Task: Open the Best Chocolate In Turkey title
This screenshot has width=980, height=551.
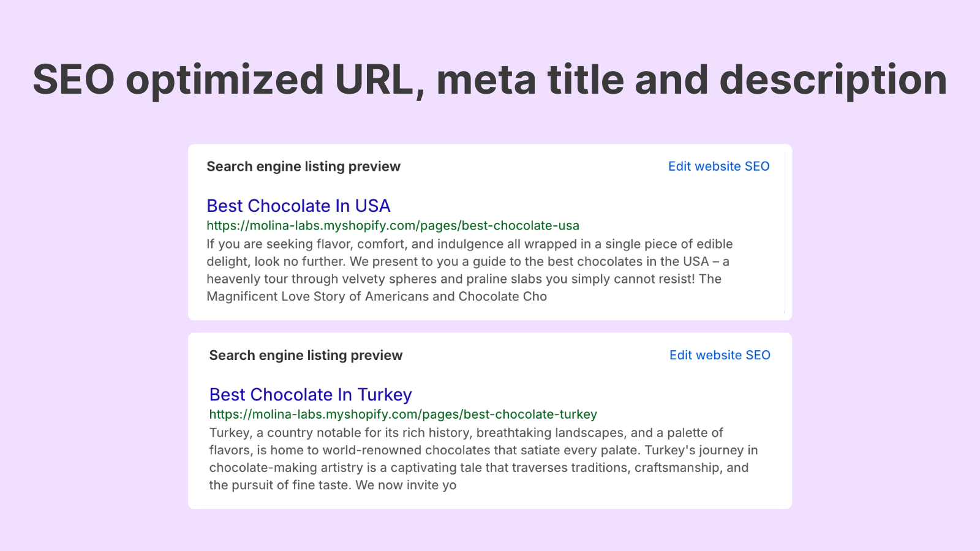Action: tap(311, 395)
